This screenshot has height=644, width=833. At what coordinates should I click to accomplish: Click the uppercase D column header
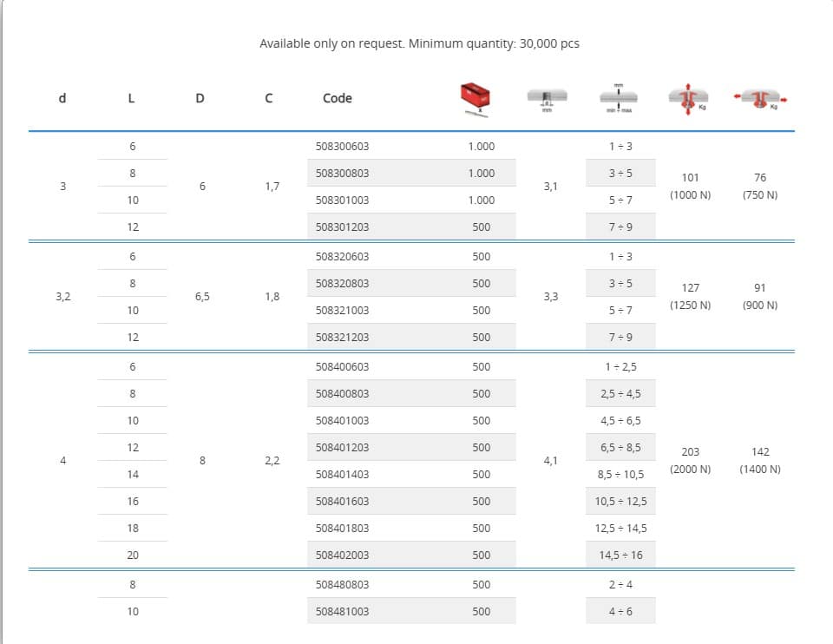pos(200,98)
